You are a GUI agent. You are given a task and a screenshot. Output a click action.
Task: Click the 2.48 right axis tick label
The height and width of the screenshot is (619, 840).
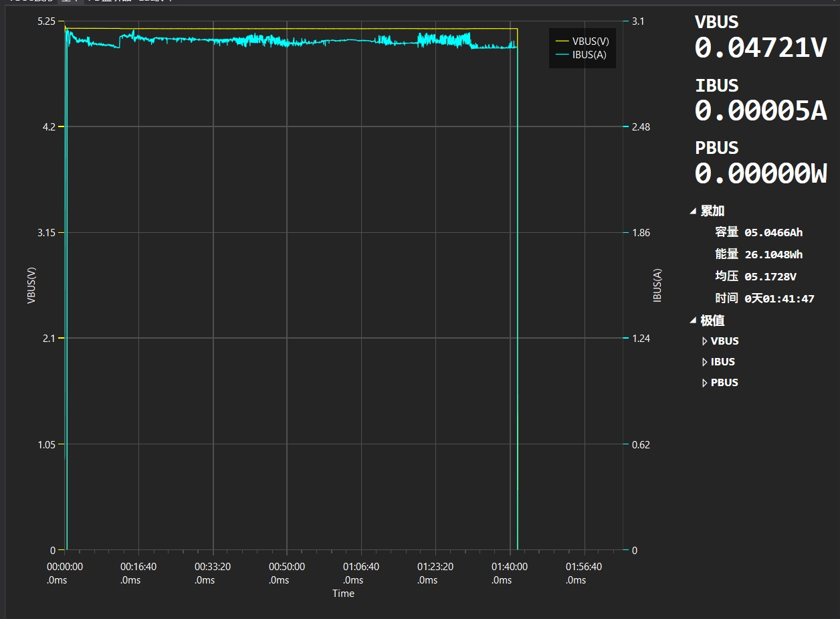point(641,127)
